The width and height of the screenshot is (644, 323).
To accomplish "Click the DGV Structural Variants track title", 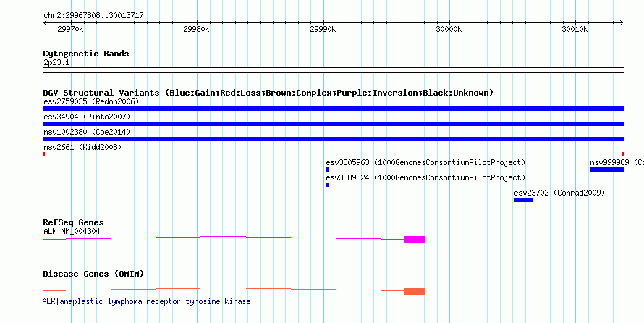I will tap(268, 93).
